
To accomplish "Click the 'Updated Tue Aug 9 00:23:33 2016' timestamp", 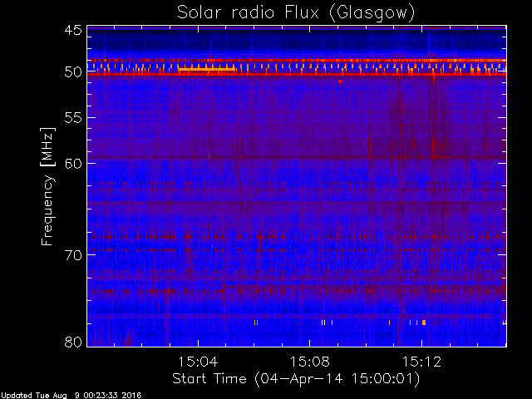I will tap(71, 396).
